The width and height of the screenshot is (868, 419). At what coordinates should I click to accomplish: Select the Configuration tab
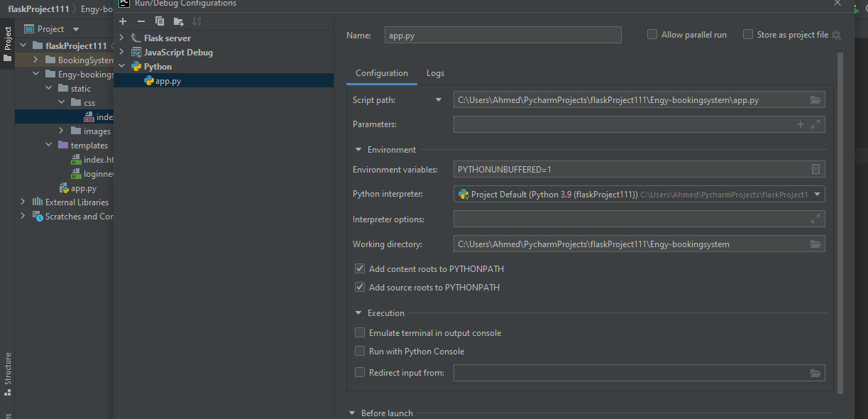382,73
